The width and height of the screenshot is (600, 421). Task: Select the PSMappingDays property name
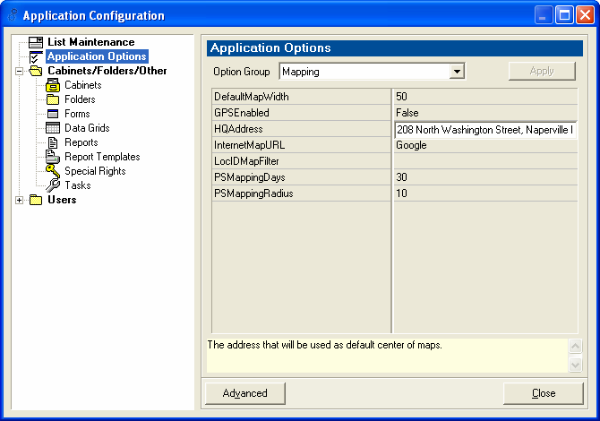(249, 177)
